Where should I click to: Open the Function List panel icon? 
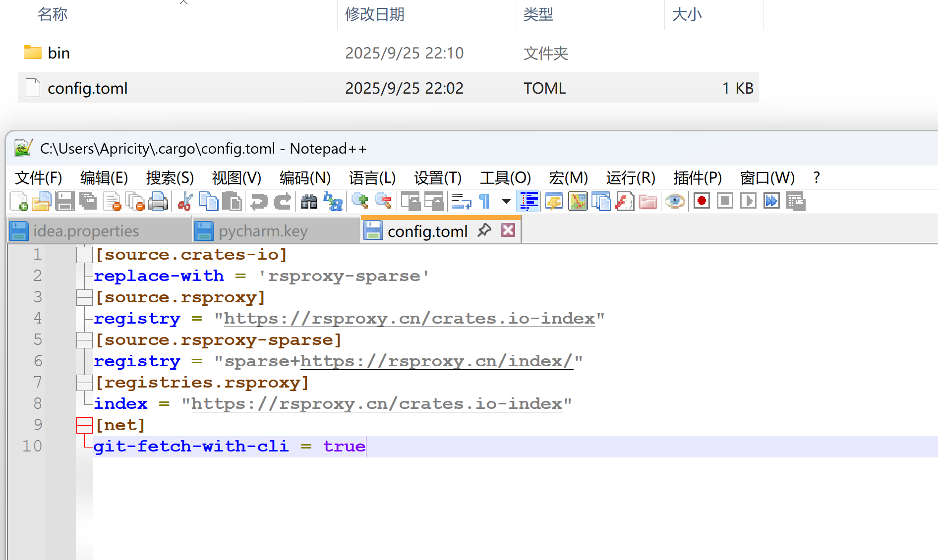point(625,201)
